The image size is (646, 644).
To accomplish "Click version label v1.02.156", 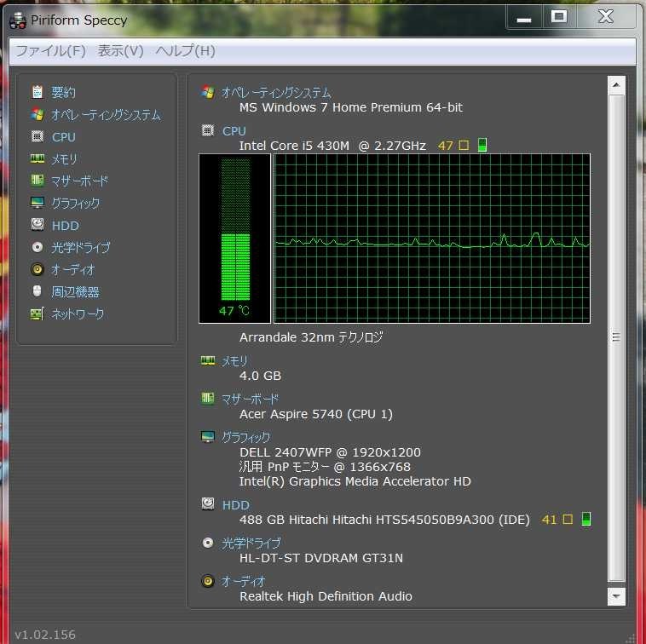I will (45, 634).
